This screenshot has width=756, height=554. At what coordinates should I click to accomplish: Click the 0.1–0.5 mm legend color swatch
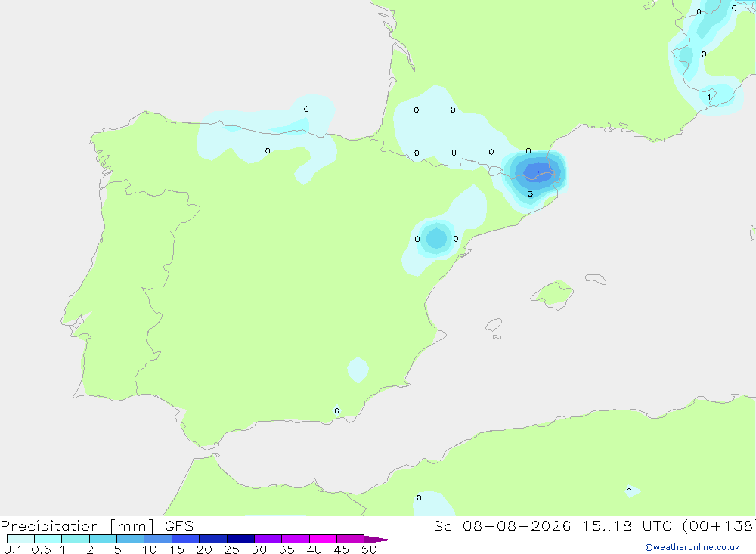[x=20, y=539]
